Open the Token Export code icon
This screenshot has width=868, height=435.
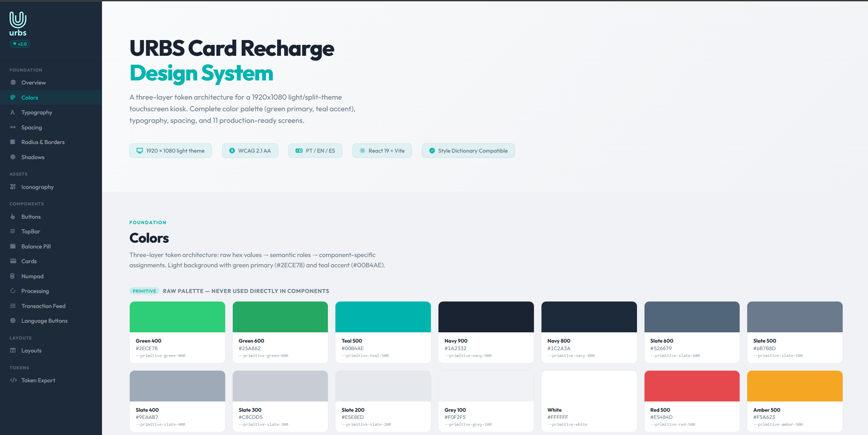coord(13,380)
